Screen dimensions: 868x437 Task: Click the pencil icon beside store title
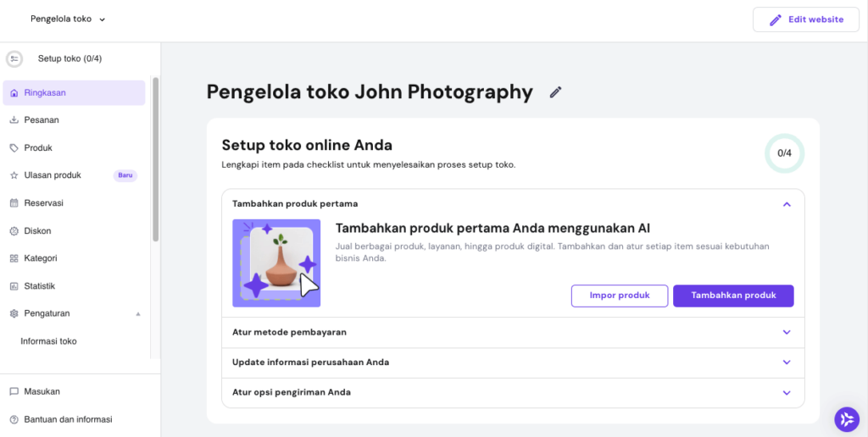pyautogui.click(x=556, y=92)
